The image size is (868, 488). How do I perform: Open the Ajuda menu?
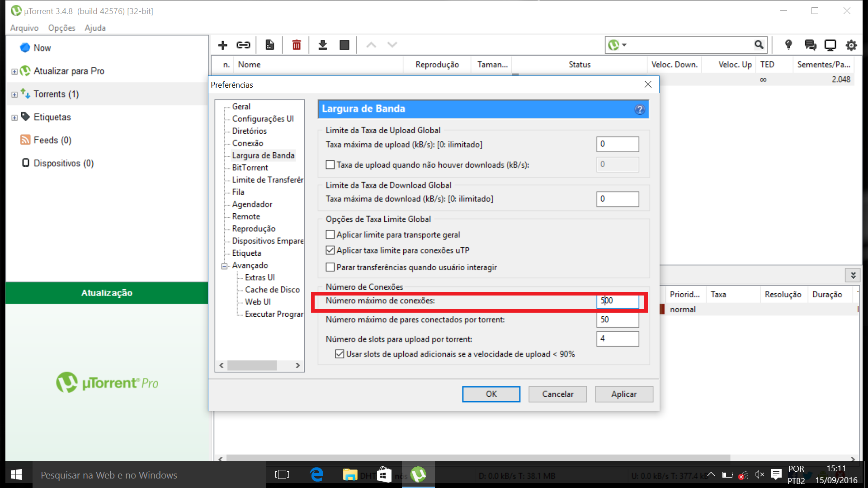point(95,28)
